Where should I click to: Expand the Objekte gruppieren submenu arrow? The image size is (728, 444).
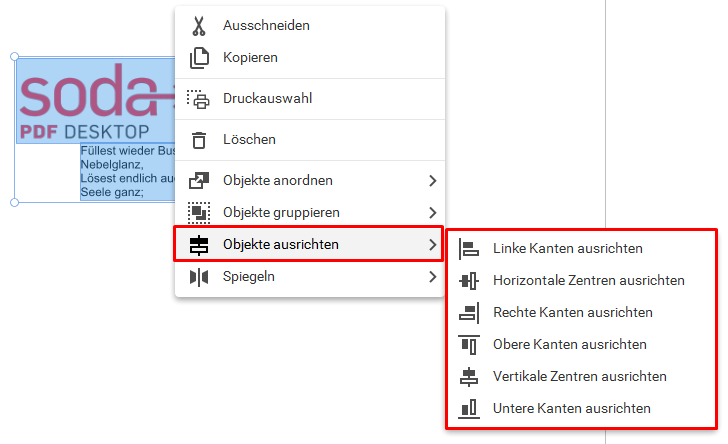tap(432, 213)
